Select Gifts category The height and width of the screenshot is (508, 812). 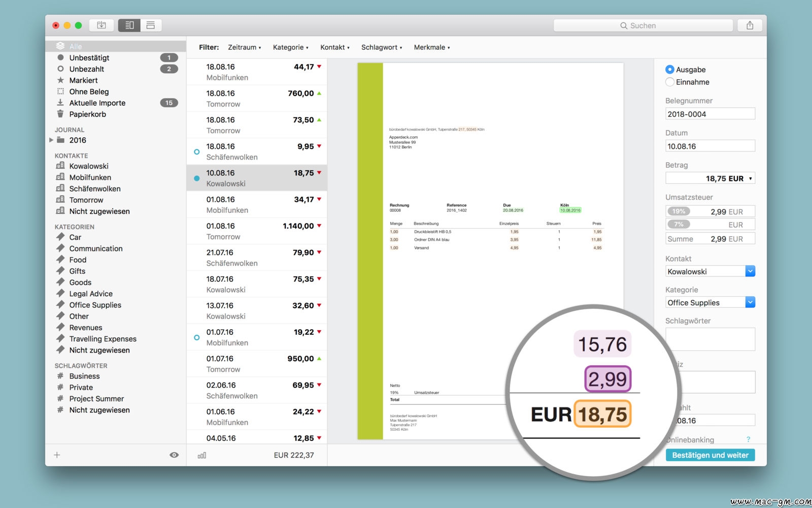(x=116, y=271)
